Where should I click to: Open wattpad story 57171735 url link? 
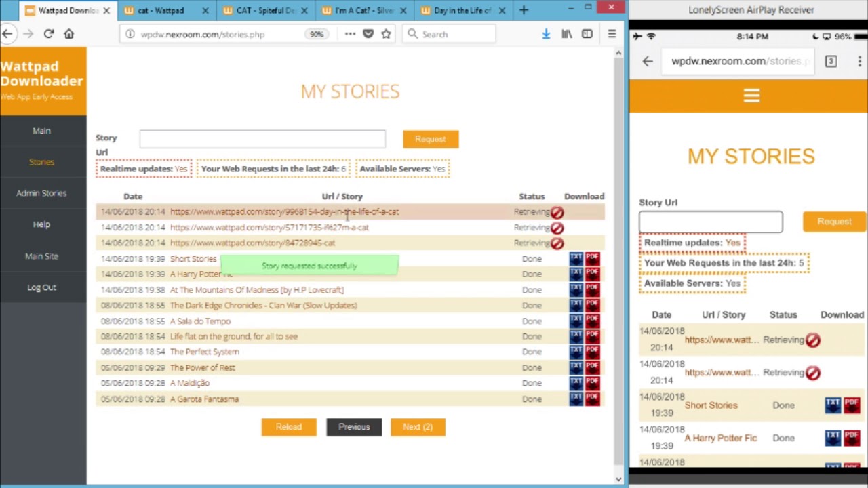[x=269, y=228]
